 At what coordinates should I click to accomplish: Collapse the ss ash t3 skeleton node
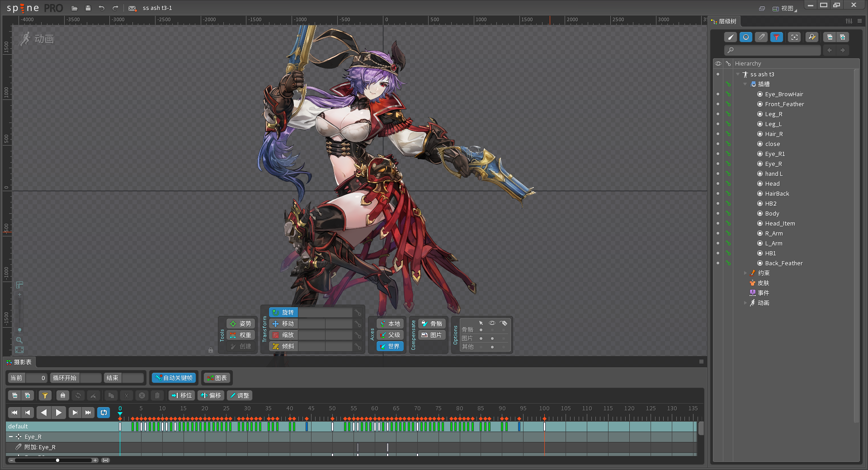click(738, 74)
